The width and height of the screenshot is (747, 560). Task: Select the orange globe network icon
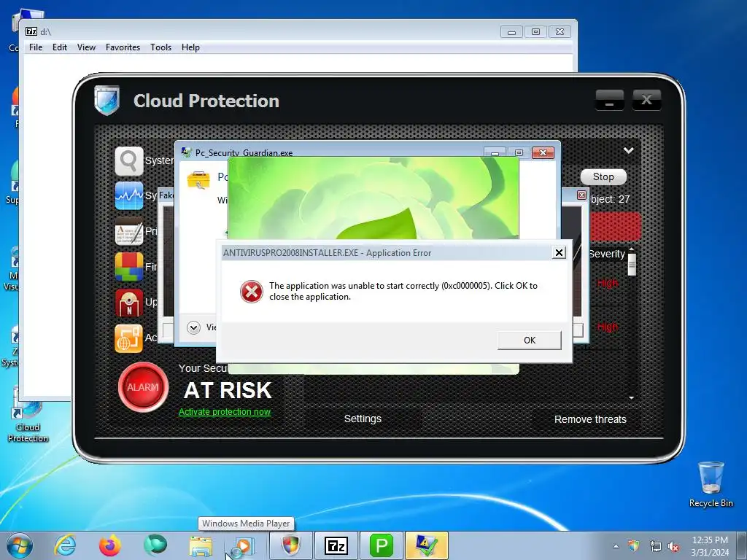click(128, 338)
